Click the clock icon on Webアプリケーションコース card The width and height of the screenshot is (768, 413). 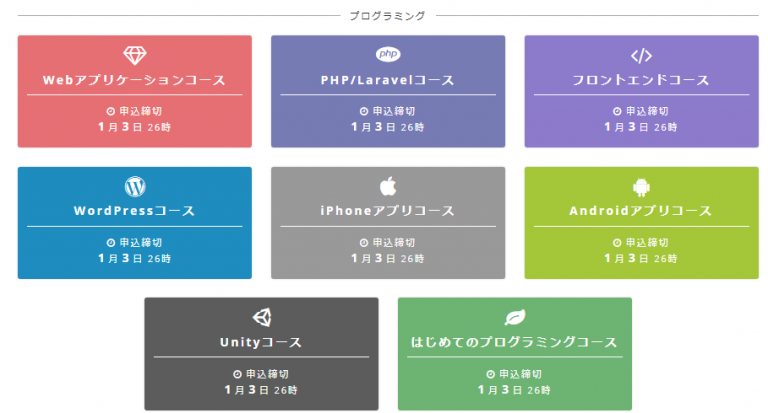[x=111, y=112]
